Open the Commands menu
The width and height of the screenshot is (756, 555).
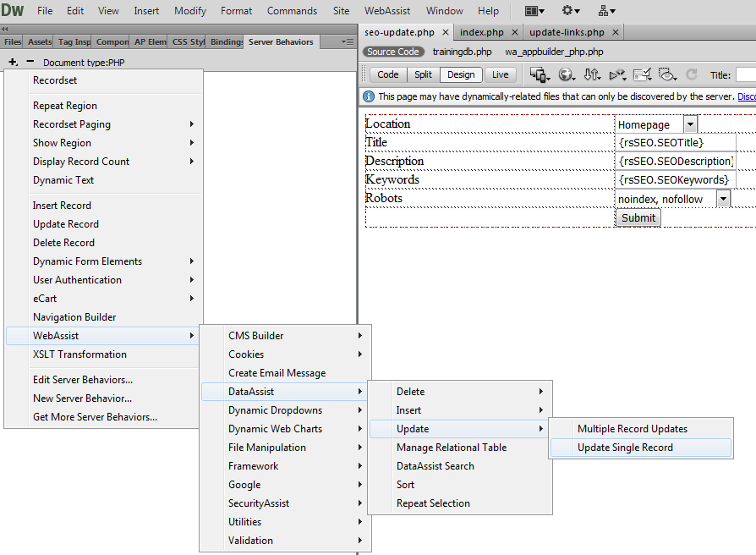[293, 11]
